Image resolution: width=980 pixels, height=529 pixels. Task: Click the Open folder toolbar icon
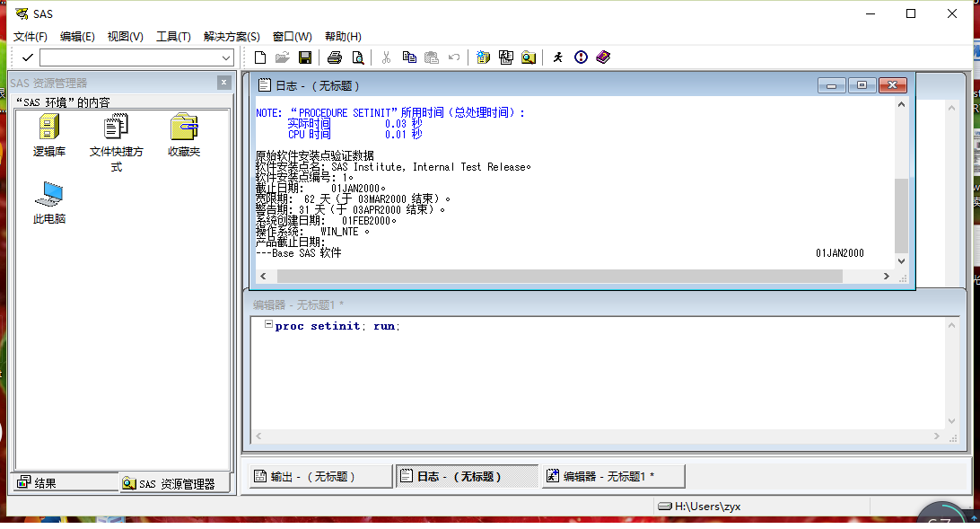283,57
